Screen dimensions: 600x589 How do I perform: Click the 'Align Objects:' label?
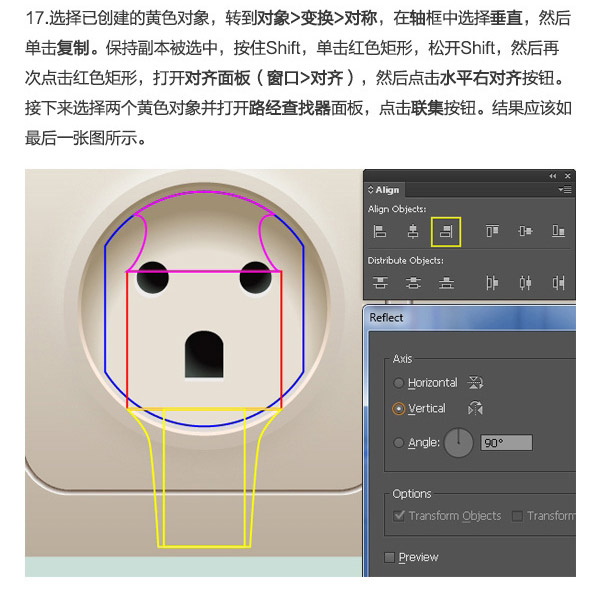coord(397,209)
